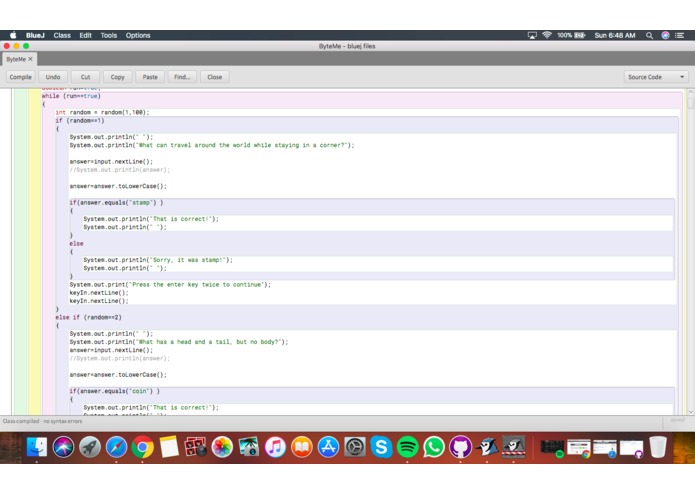The width and height of the screenshot is (695, 494).
Task: Click the 'if(answer.equals("coin") )' line
Action: [x=114, y=391]
